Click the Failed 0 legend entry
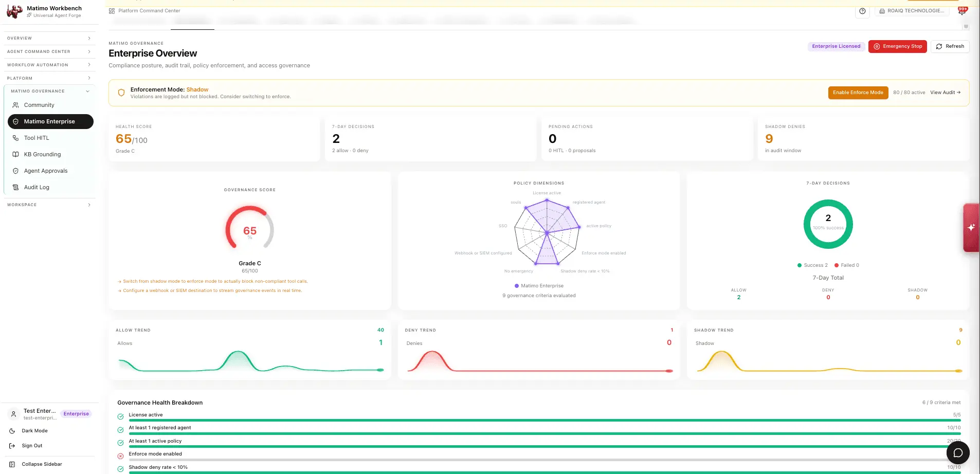 coord(847,265)
